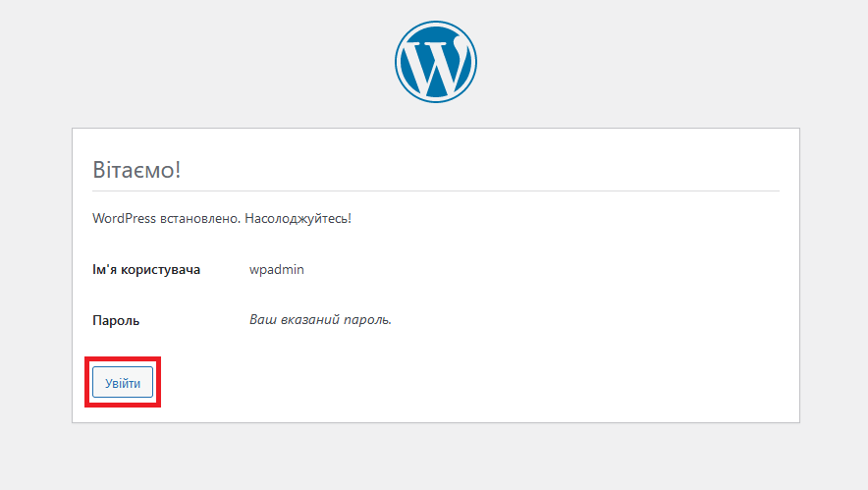Click the WordPress logo
Viewport: 868px width, 490px height.
coord(435,60)
